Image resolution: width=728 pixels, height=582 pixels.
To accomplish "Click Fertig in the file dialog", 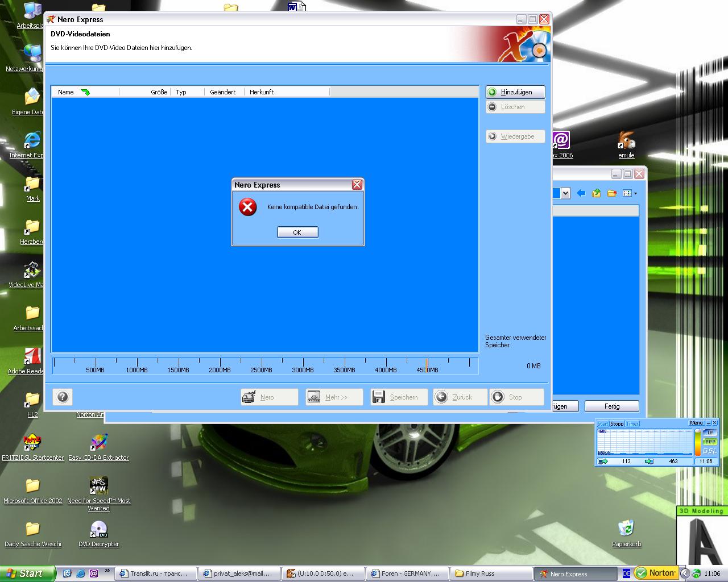I will (x=612, y=406).
